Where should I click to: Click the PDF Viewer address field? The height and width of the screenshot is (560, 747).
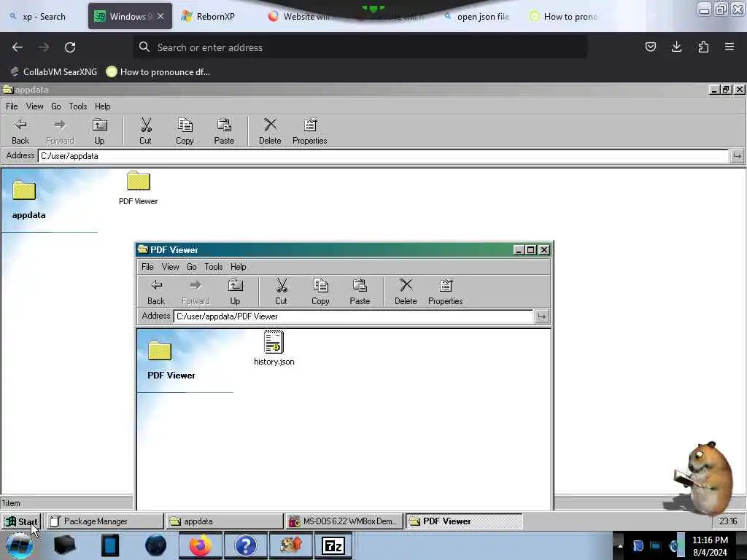[x=354, y=316]
